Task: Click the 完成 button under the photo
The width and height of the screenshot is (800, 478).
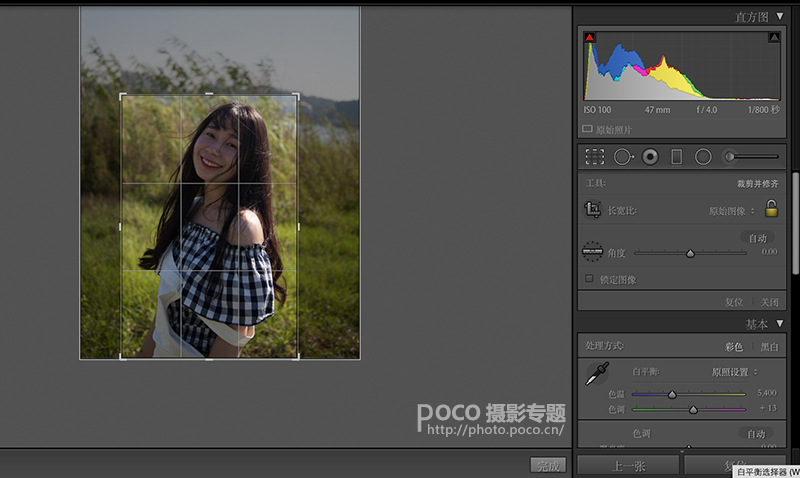Action: pyautogui.click(x=548, y=465)
